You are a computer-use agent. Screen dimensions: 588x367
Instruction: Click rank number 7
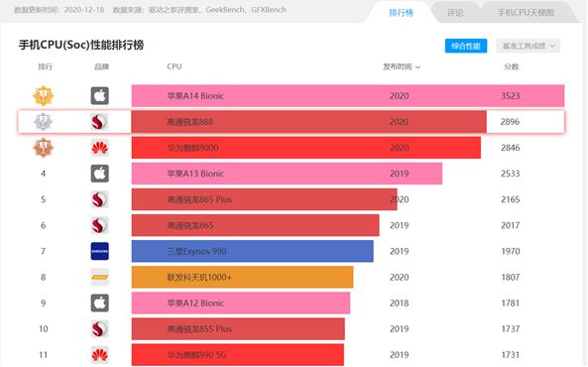click(43, 251)
